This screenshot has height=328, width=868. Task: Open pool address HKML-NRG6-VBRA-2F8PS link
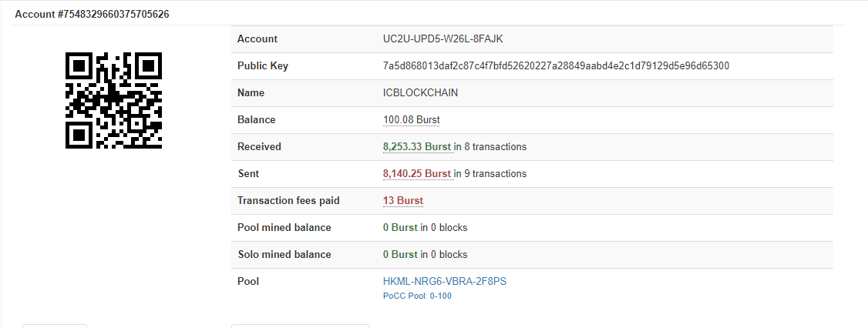[445, 281]
